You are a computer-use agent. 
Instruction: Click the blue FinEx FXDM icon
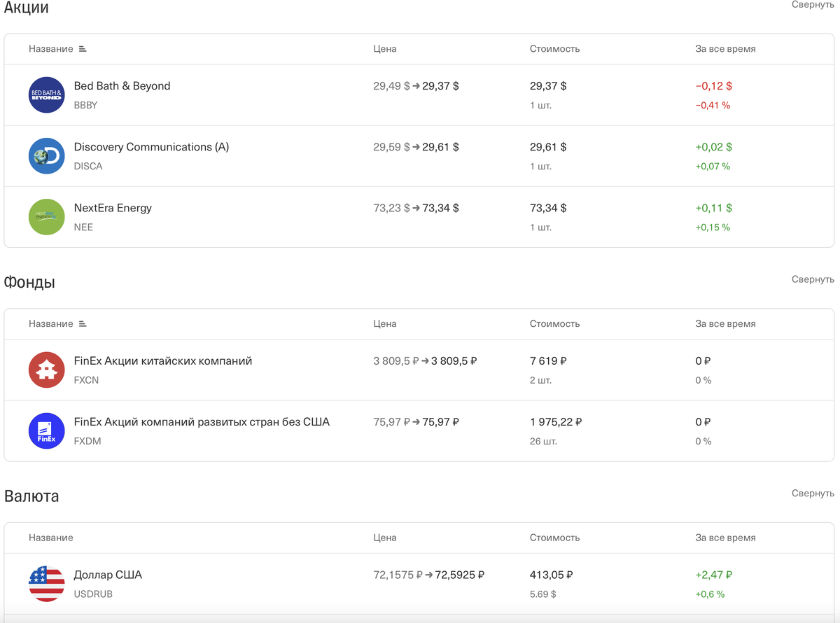pos(47,431)
